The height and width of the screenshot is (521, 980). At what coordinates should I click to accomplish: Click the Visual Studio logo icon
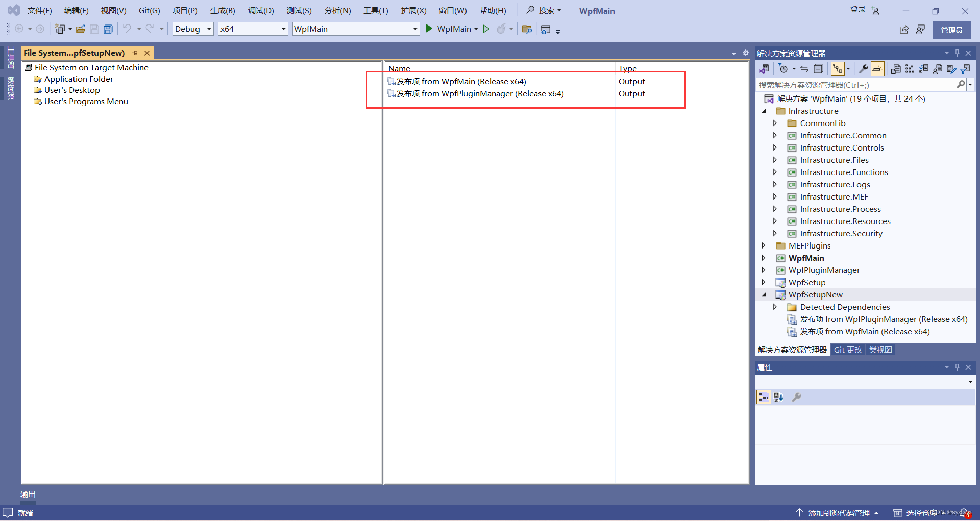coord(14,10)
